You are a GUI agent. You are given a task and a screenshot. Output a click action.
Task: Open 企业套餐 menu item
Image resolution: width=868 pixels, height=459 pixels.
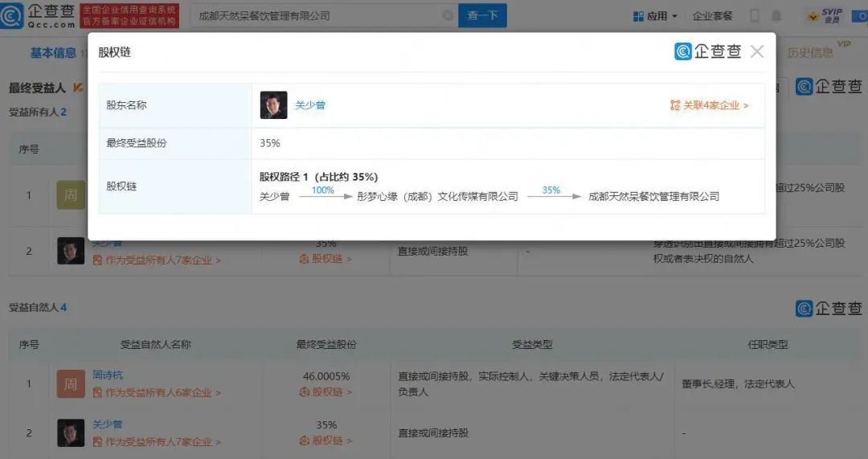pyautogui.click(x=712, y=16)
